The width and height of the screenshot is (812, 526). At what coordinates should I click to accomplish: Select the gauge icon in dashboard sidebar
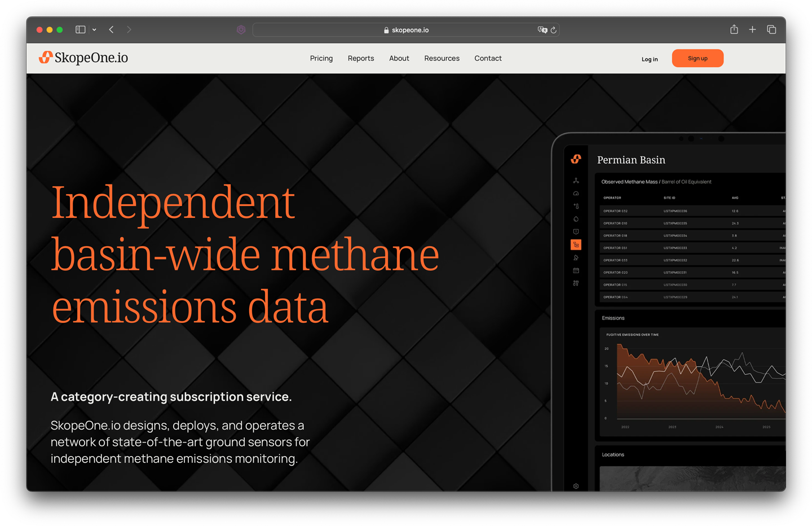(576, 194)
